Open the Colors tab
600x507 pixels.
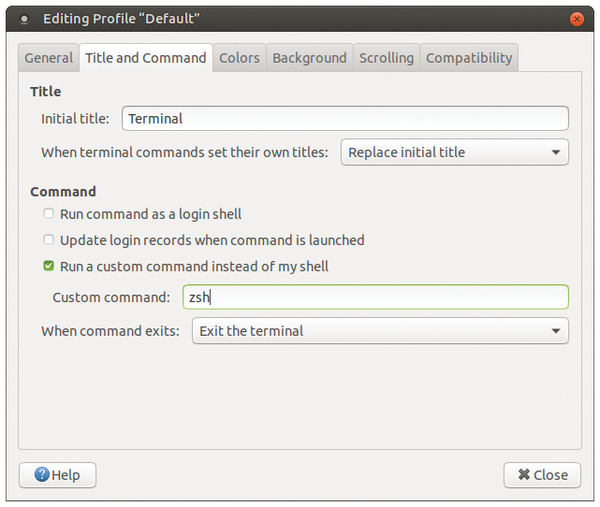tap(239, 58)
